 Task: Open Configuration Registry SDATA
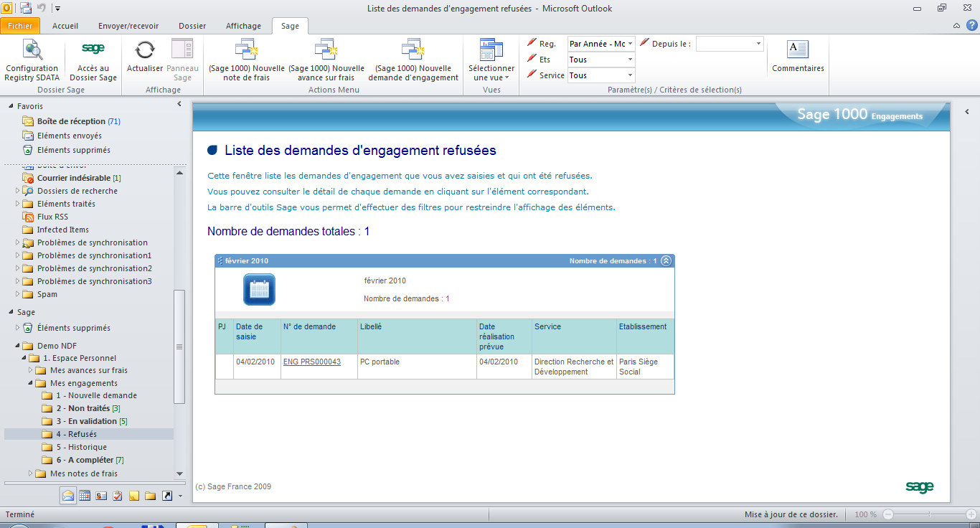32,60
